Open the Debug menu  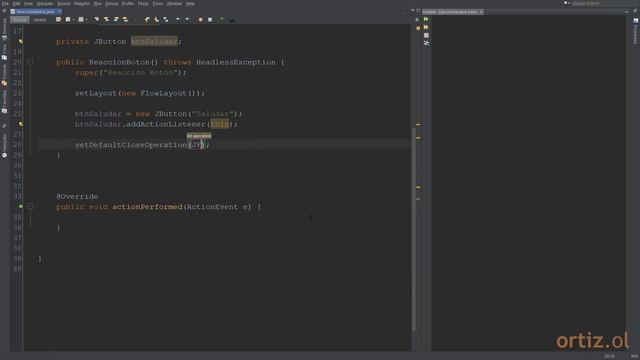coord(112,4)
